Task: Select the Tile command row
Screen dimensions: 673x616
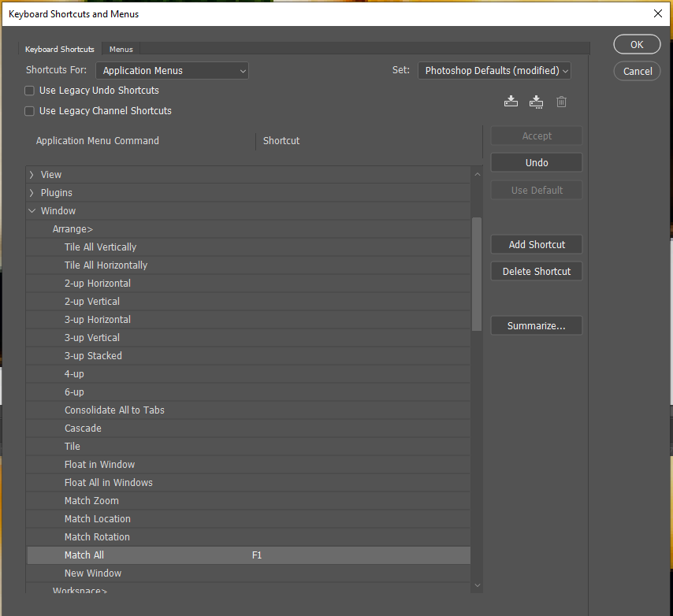Action: pyautogui.click(x=248, y=447)
